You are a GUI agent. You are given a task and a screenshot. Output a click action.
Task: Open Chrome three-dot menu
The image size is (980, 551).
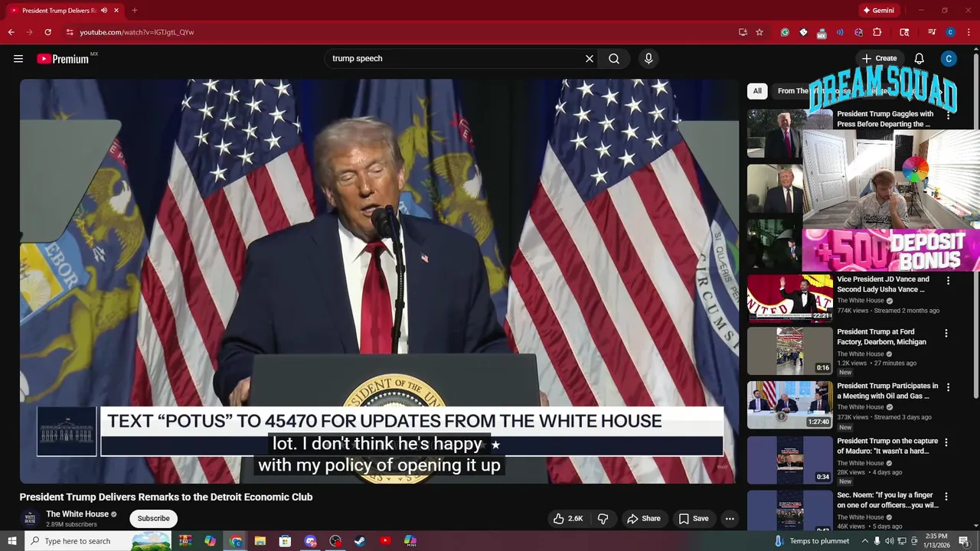(969, 32)
